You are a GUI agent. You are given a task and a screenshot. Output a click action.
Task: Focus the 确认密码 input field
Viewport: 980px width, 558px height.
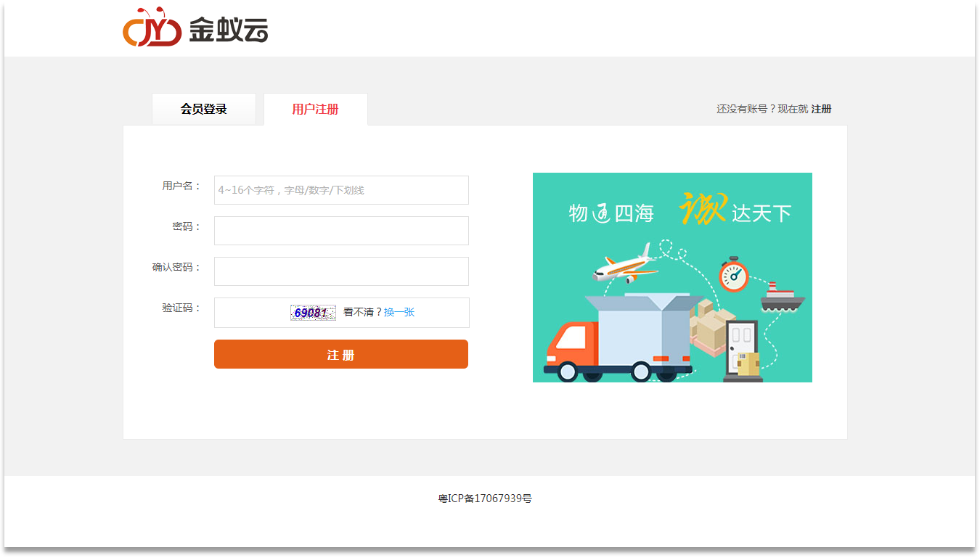point(341,271)
